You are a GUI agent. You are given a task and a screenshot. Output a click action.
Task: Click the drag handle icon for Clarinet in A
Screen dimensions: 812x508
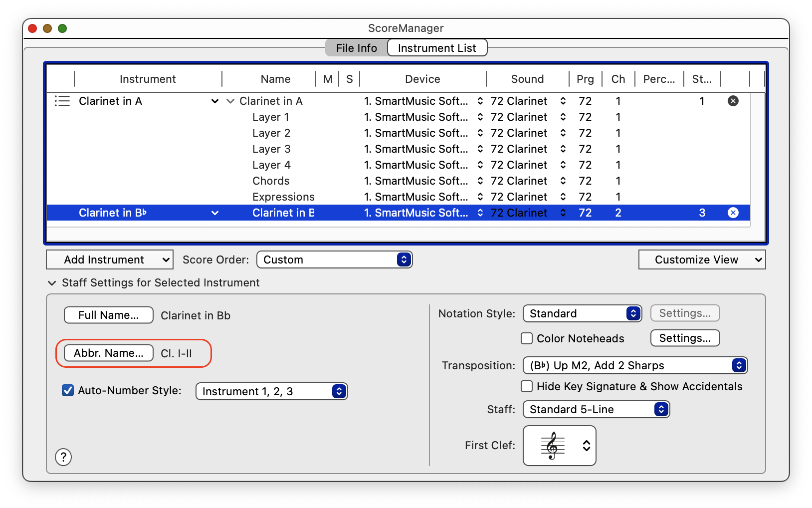pos(62,101)
